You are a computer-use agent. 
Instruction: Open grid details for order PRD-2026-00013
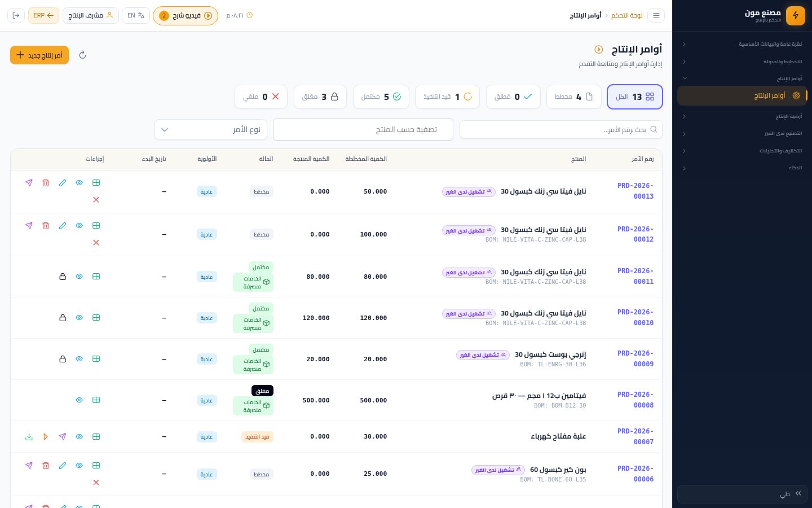tap(96, 183)
